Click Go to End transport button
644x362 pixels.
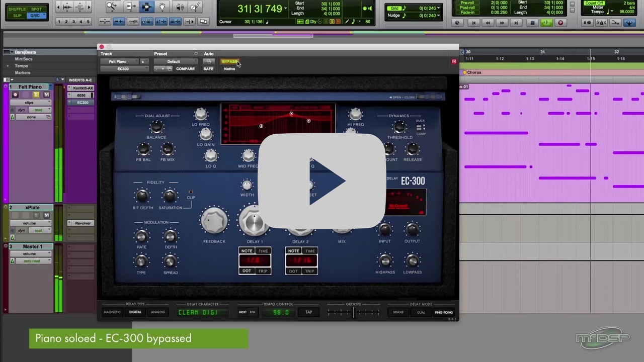pyautogui.click(x=516, y=23)
